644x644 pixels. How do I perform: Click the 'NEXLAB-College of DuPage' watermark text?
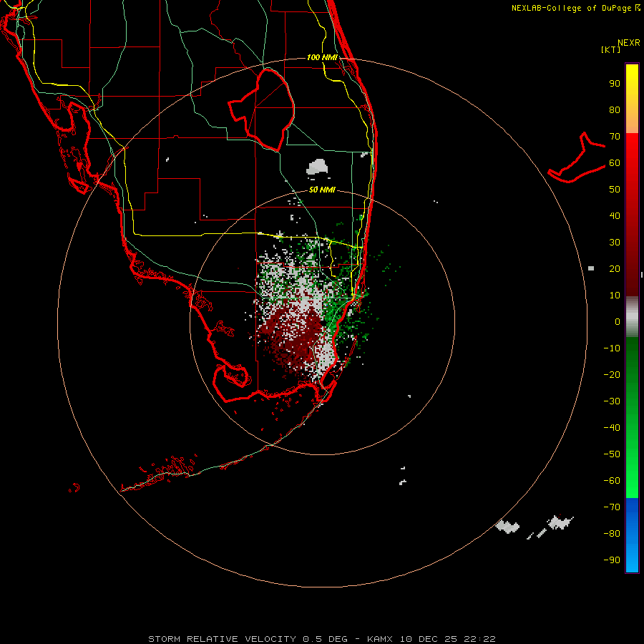(x=572, y=8)
